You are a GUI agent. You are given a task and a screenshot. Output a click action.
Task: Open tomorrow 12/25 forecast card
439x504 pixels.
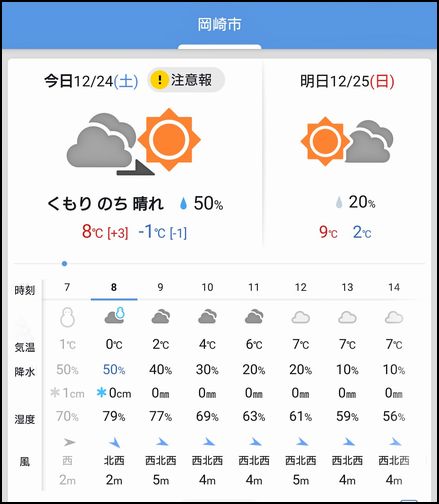point(347,153)
